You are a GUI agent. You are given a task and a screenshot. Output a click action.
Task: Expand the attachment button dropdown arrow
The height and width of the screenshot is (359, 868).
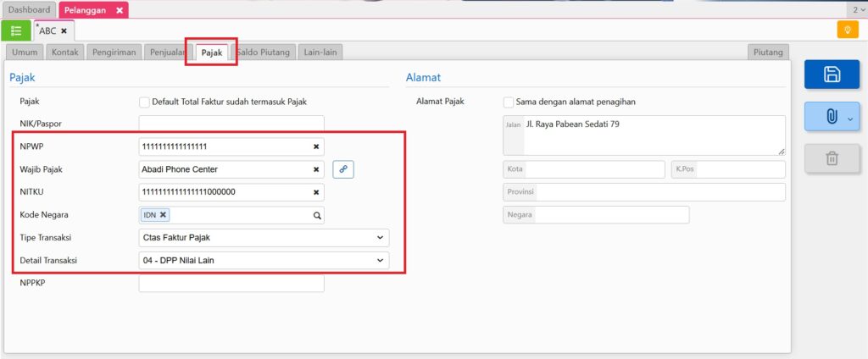[x=850, y=119]
